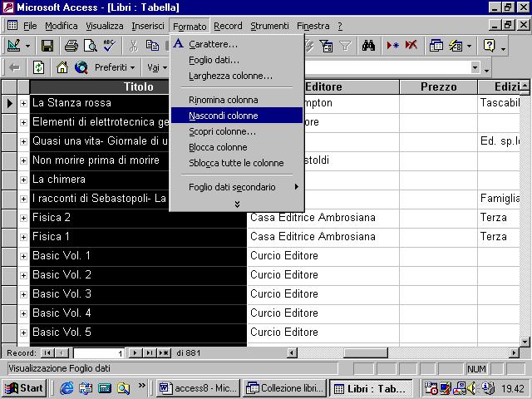Image resolution: width=532 pixels, height=399 pixels.
Task: Save the table with floppy disk icon
Action: [47, 46]
